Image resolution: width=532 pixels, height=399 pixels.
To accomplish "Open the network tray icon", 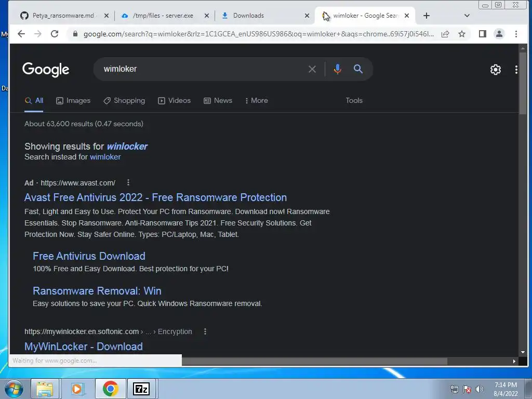I will coord(454,389).
